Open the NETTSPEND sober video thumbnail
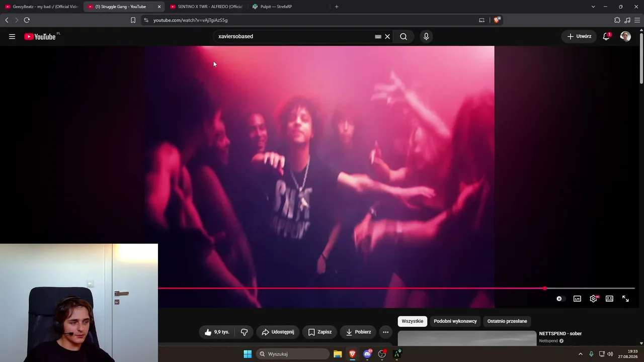Screen dimensions: 644x362 467,338
